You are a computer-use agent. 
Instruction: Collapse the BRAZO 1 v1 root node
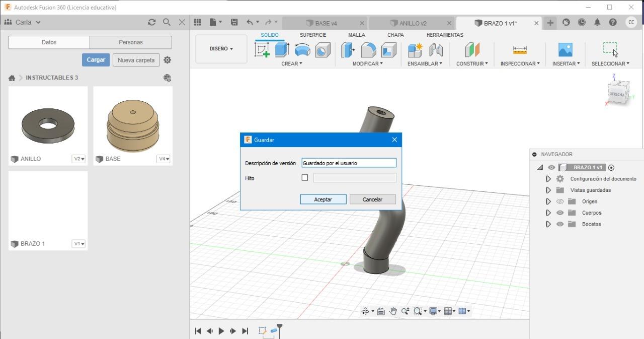click(540, 168)
